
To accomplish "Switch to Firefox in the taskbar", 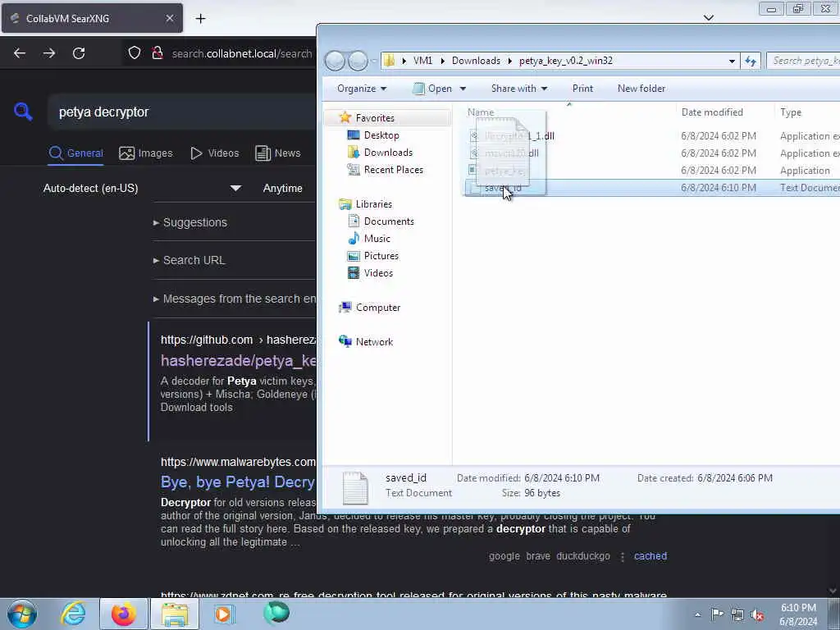I will point(123,614).
